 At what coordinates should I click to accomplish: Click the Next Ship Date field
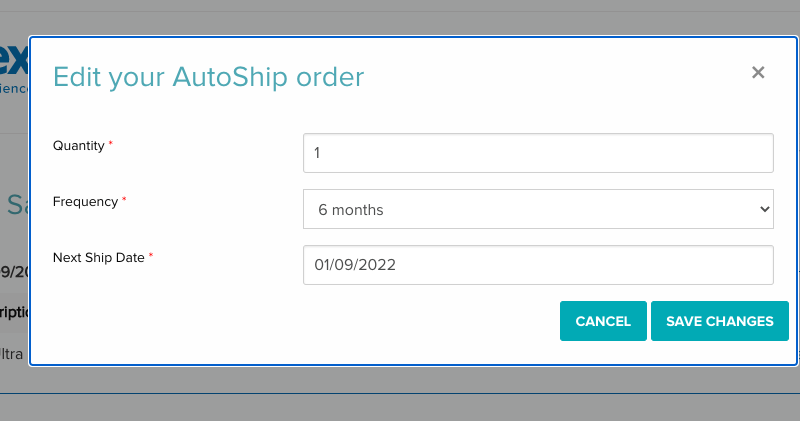pyautogui.click(x=538, y=265)
